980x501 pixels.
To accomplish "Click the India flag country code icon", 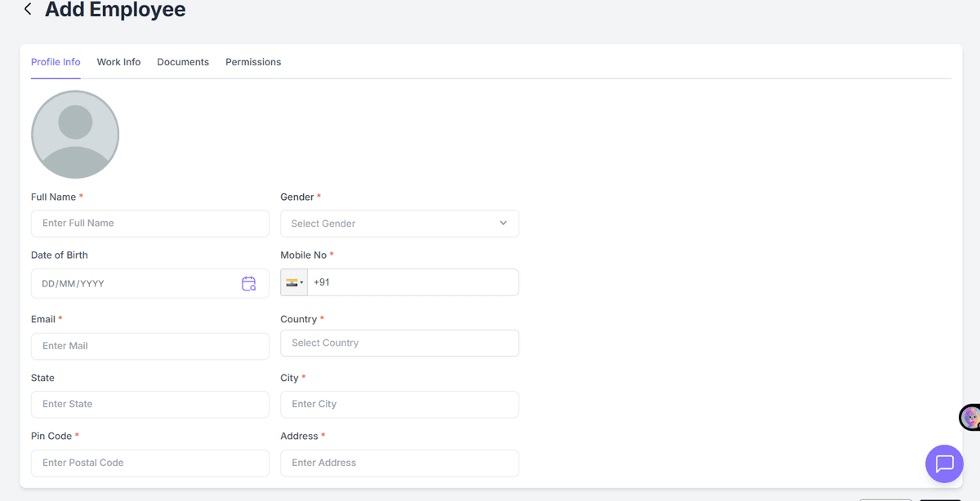I will (292, 282).
